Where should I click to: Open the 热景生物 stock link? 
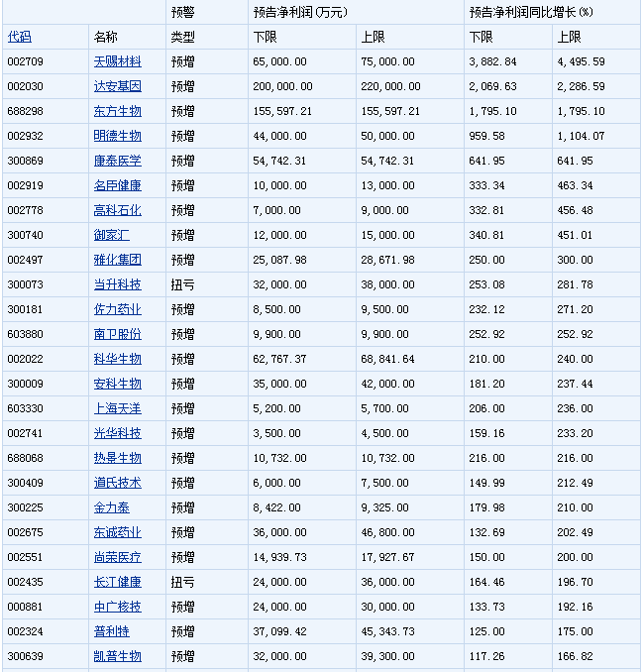(117, 458)
